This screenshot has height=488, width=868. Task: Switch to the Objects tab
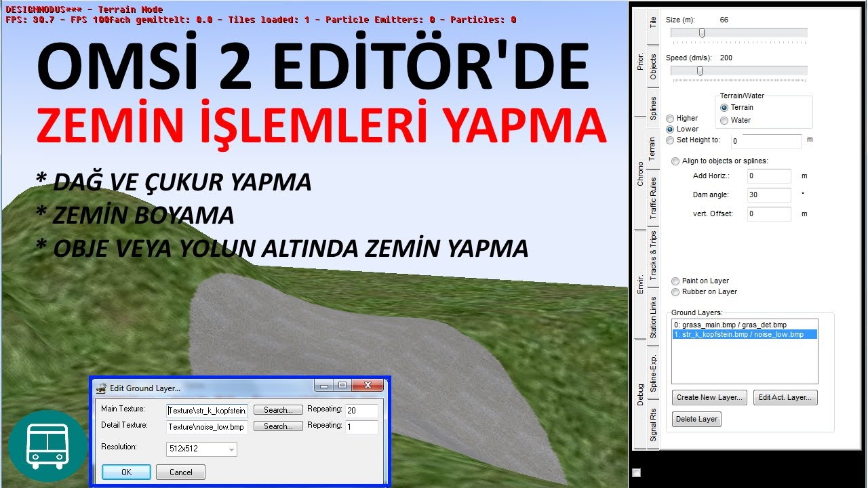click(x=653, y=66)
